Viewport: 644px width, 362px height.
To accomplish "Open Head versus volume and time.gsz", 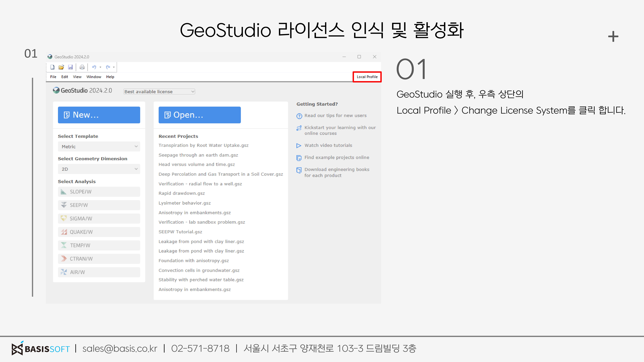I will pyautogui.click(x=197, y=165).
